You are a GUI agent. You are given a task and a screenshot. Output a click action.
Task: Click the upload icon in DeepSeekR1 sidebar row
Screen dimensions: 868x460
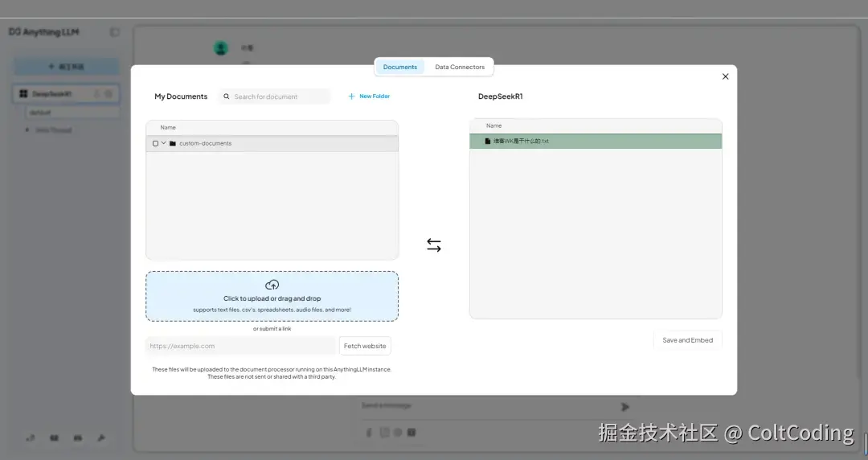pyautogui.click(x=97, y=94)
